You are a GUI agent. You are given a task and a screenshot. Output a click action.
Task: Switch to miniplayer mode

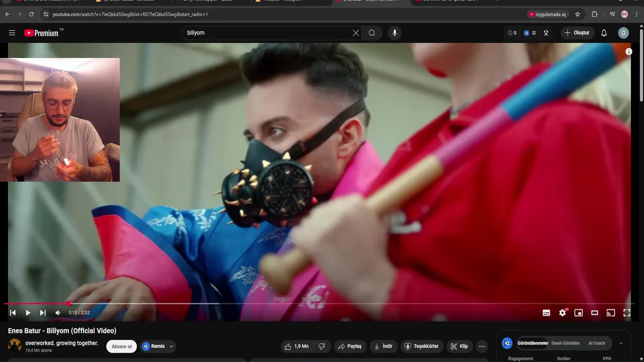pos(579,313)
